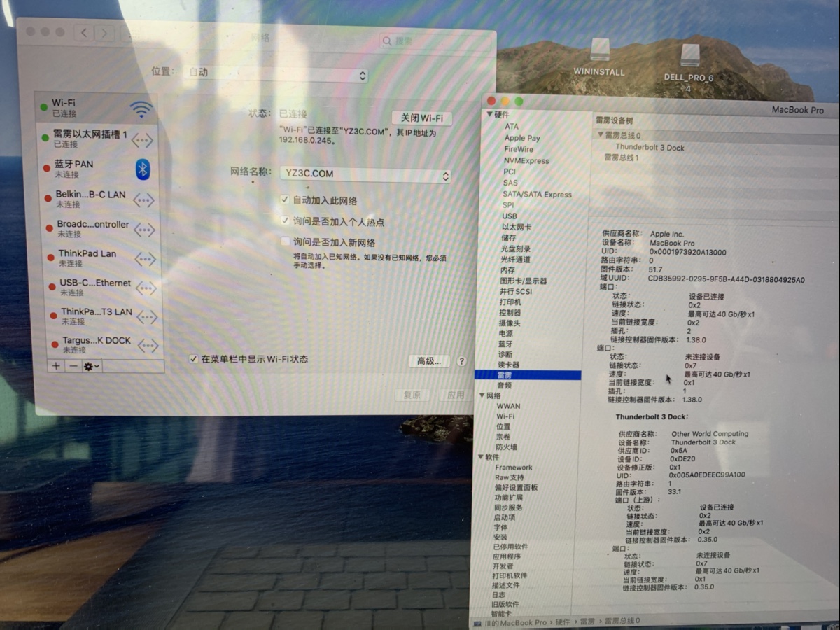Select 电源 in System Information sidebar

(505, 334)
